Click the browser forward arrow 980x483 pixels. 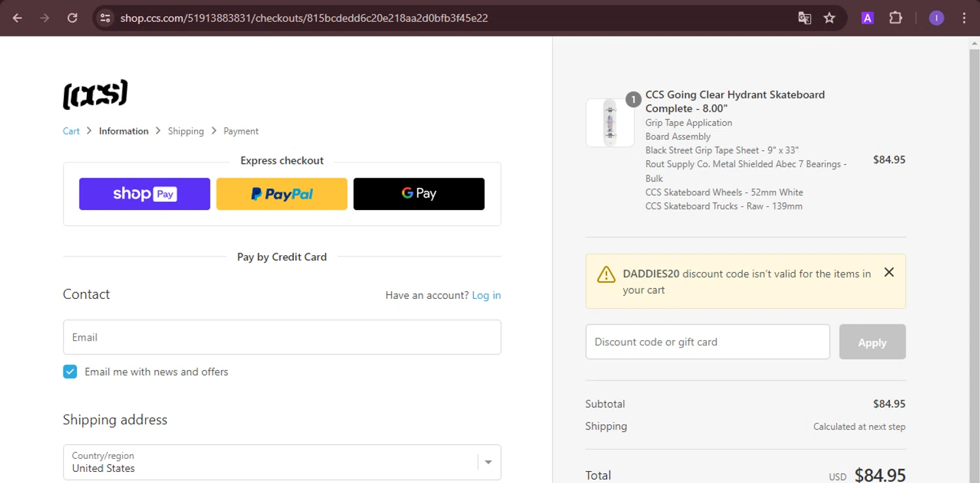(x=44, y=18)
